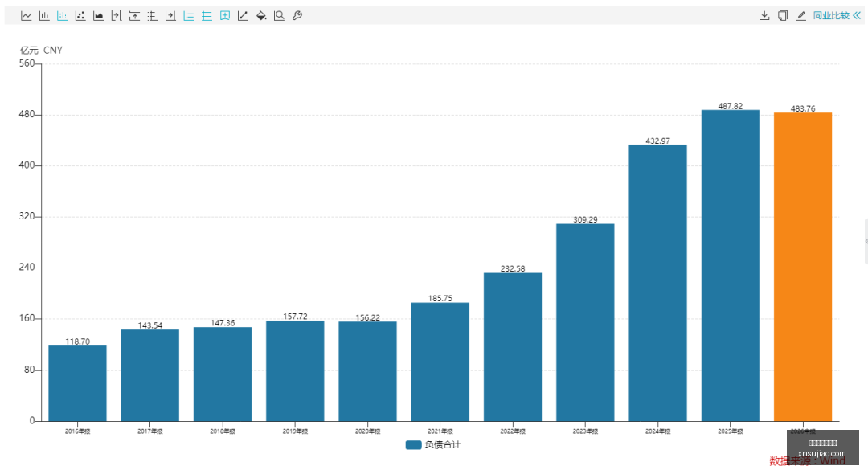Switch to the line chart type icon
This screenshot has height=474, width=868.
click(26, 16)
